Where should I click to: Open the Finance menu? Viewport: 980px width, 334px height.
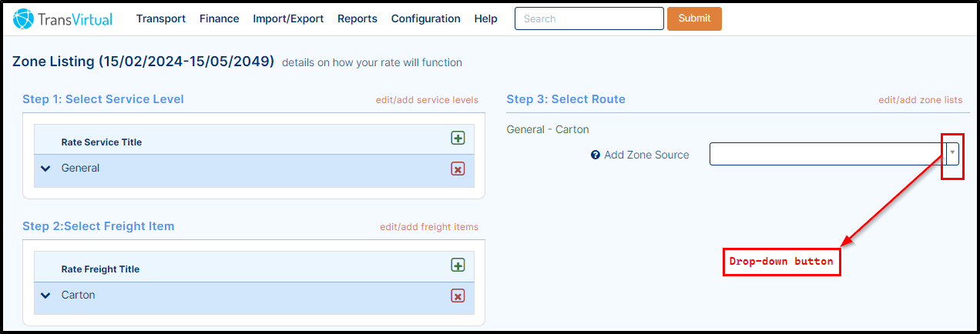[220, 18]
